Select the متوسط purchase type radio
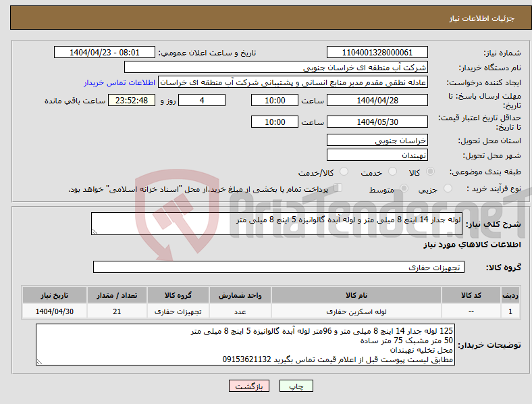 click(404, 188)
